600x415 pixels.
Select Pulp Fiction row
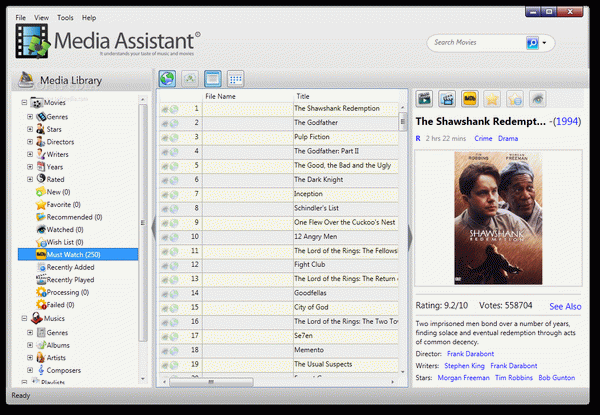click(279, 137)
